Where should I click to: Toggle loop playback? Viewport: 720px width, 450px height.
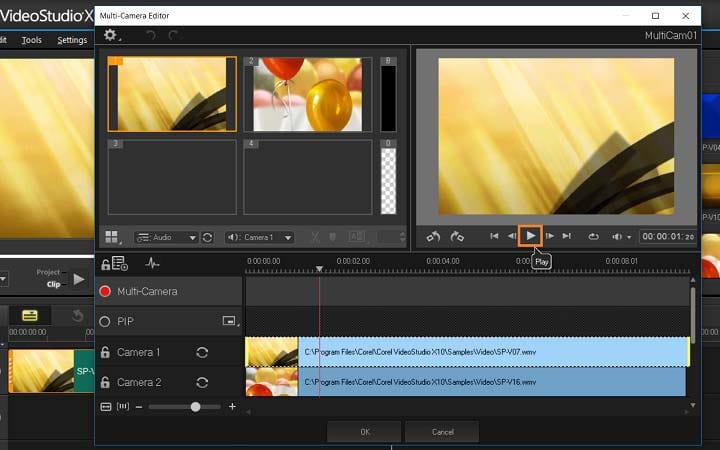593,236
